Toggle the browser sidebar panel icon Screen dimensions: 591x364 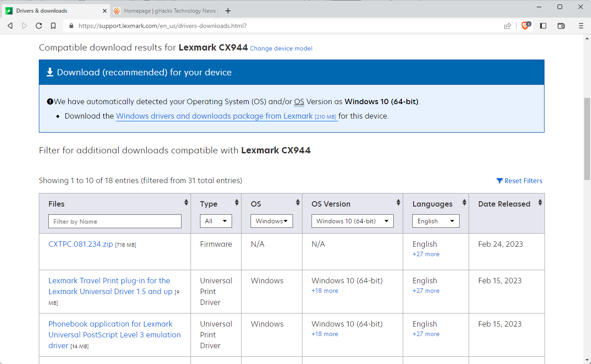point(543,26)
